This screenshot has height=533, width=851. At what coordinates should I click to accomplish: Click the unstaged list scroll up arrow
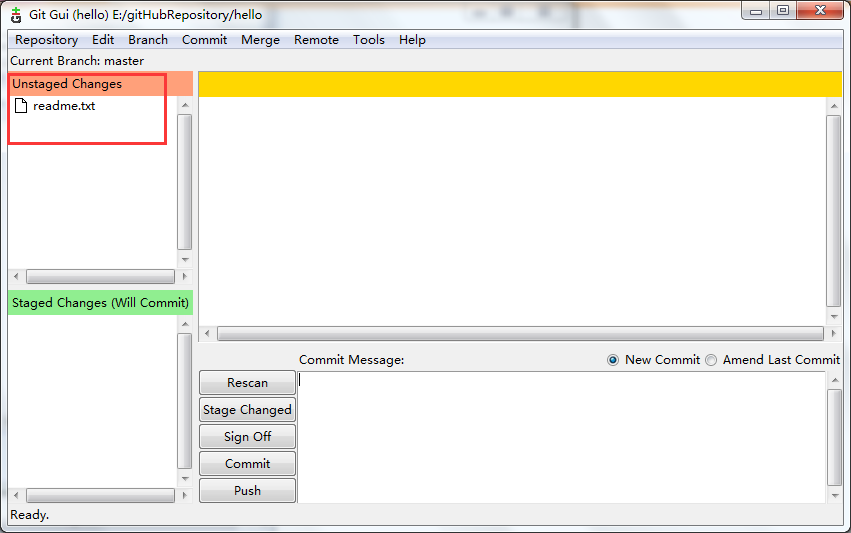185,105
